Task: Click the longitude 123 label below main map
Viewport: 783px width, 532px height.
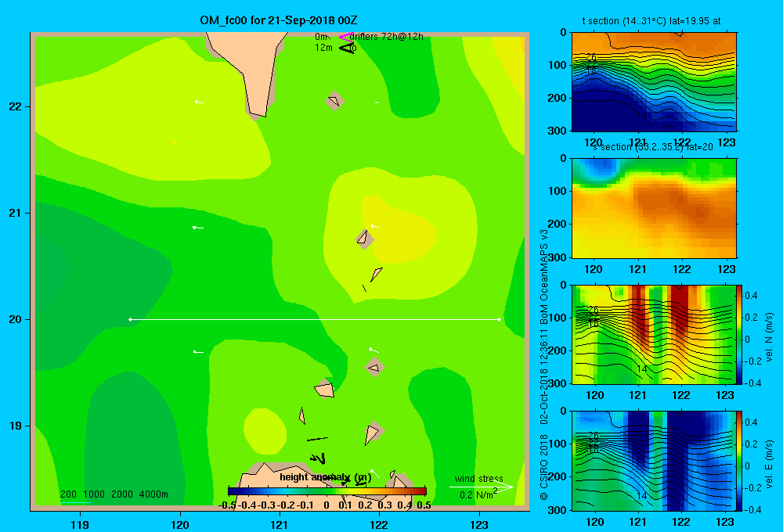Action: [479, 524]
